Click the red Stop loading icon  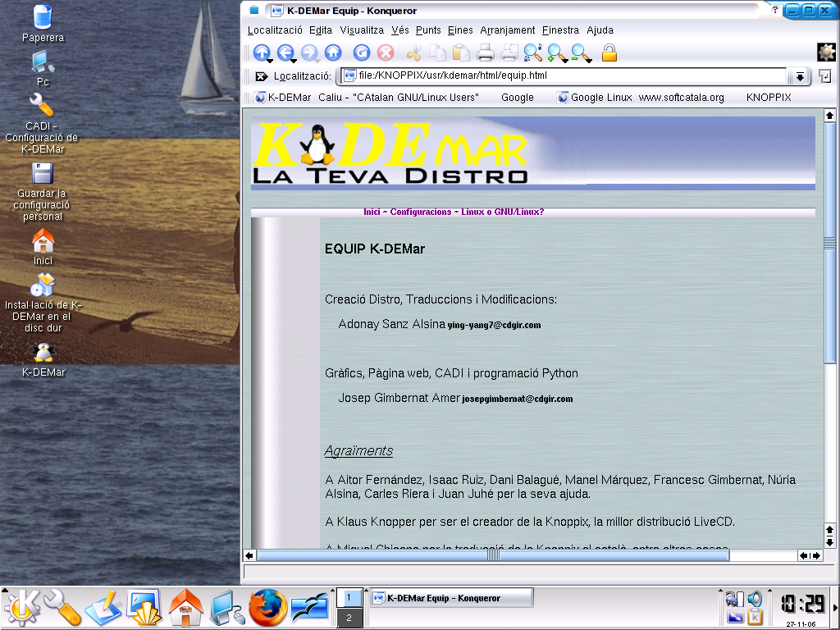tap(386, 52)
